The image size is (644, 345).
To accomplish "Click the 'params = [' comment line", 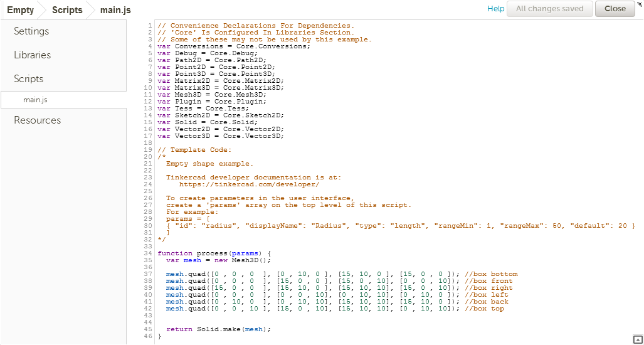I will [188, 219].
